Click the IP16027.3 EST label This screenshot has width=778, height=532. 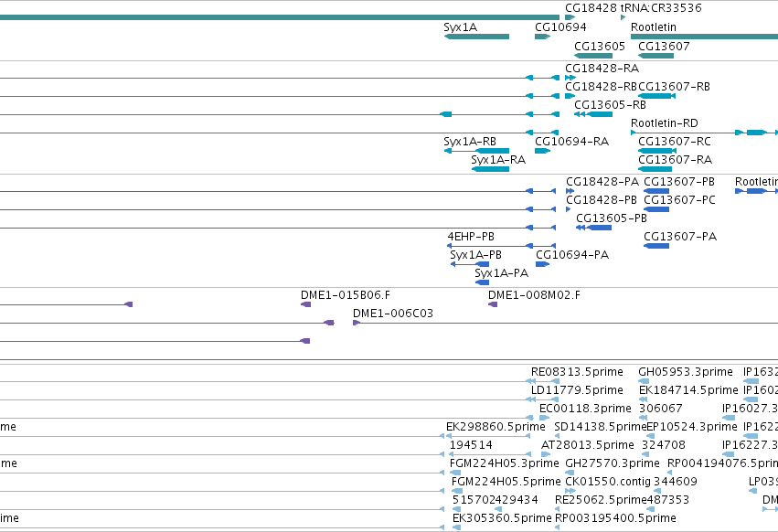click(751, 409)
